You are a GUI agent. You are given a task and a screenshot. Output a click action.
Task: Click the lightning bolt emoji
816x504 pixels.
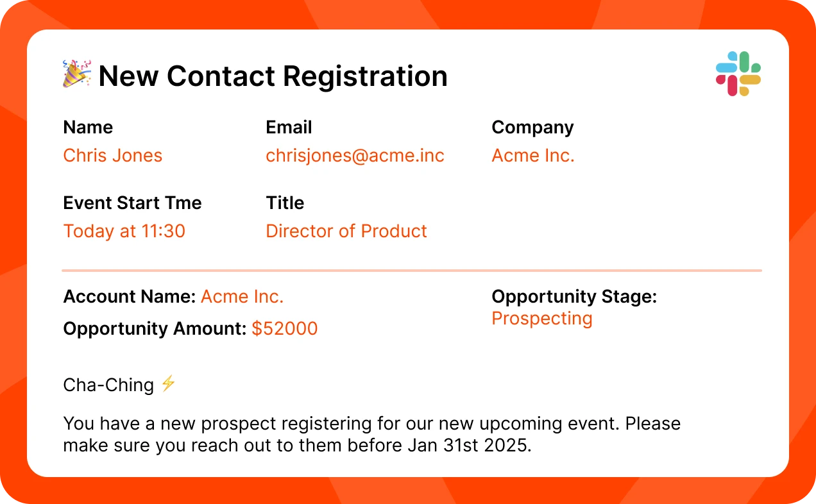click(x=168, y=384)
